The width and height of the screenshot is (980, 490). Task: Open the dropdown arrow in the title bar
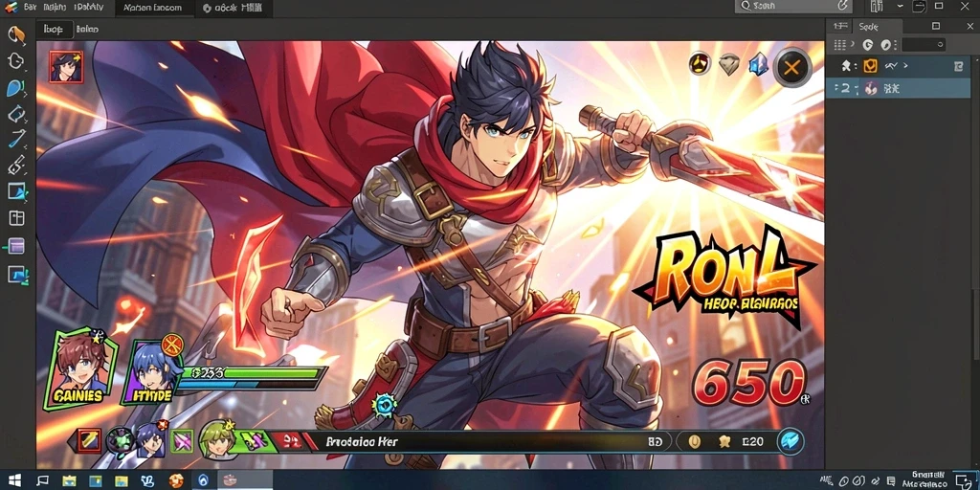click(x=900, y=7)
